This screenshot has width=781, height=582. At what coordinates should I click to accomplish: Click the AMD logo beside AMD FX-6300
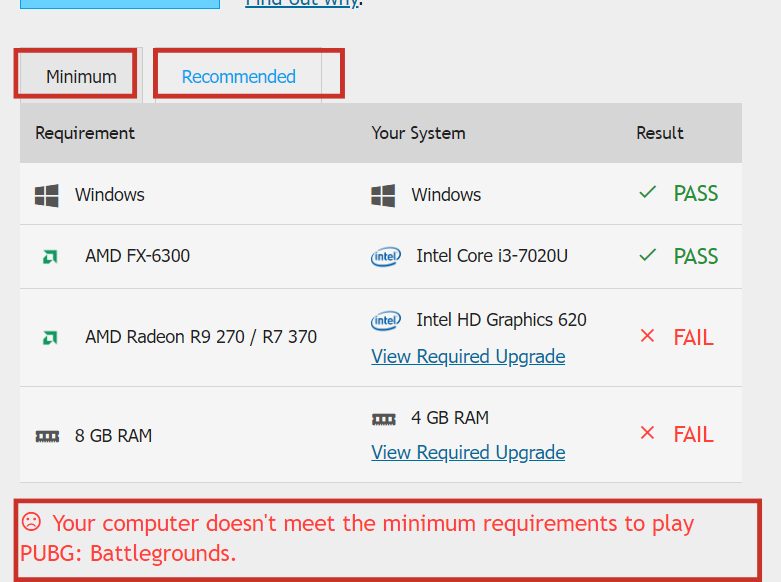[x=50, y=257]
